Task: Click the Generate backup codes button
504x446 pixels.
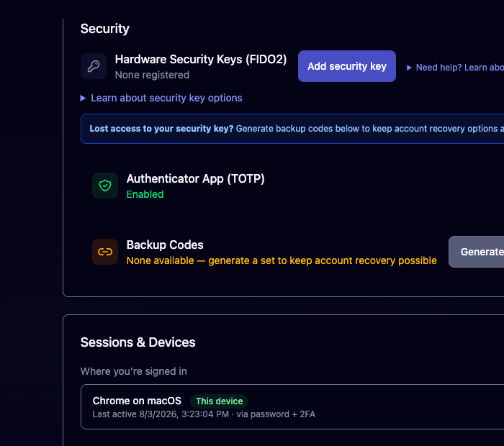Action: tap(477, 252)
